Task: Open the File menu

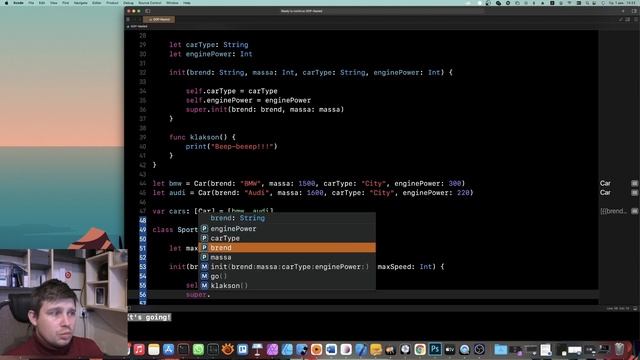Action: click(x=31, y=3)
